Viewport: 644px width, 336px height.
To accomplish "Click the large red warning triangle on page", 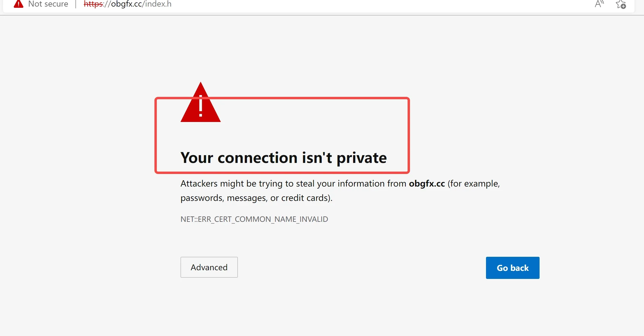I will (x=201, y=102).
